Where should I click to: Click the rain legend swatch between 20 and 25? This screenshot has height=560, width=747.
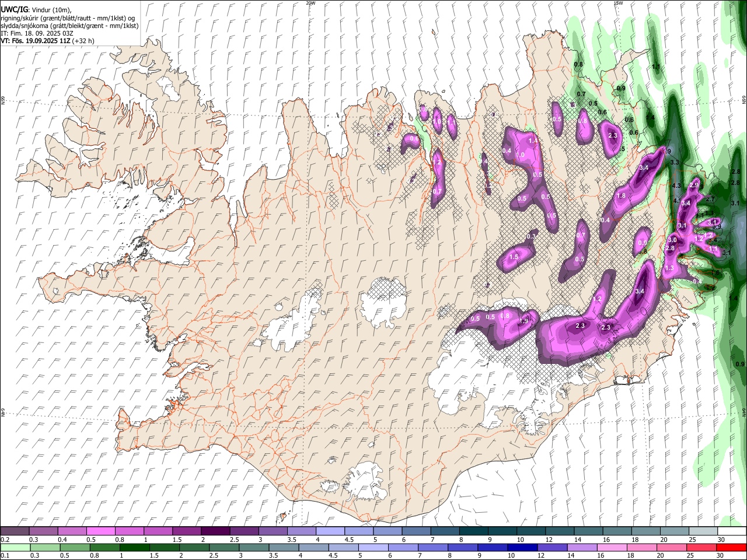[x=672, y=547]
